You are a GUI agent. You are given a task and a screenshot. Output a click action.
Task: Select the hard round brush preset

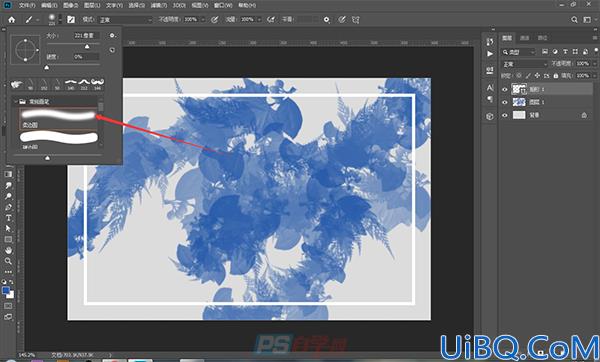point(58,140)
